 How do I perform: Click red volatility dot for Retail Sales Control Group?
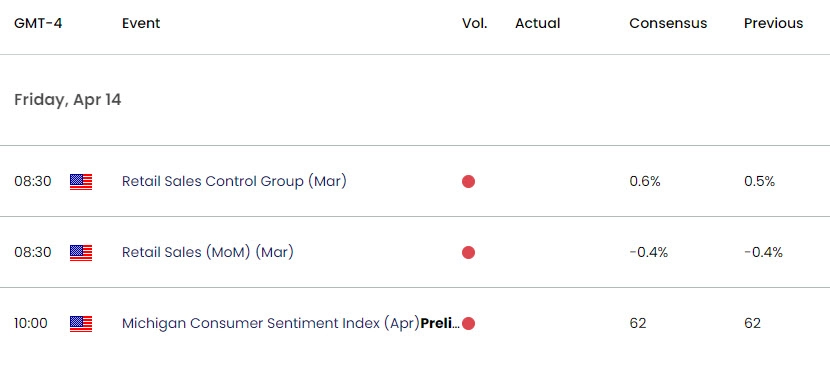tap(468, 181)
